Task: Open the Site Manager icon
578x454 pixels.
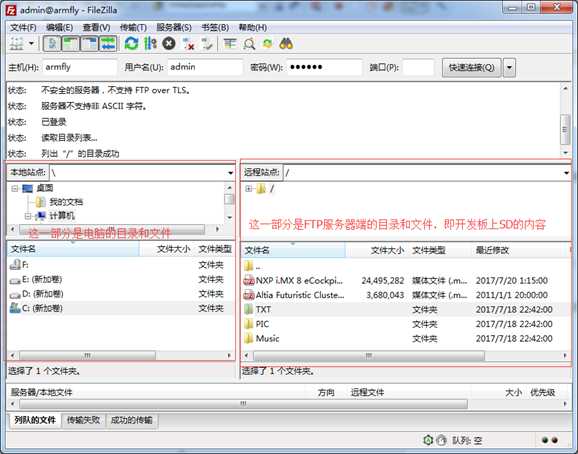Action: tap(16, 44)
